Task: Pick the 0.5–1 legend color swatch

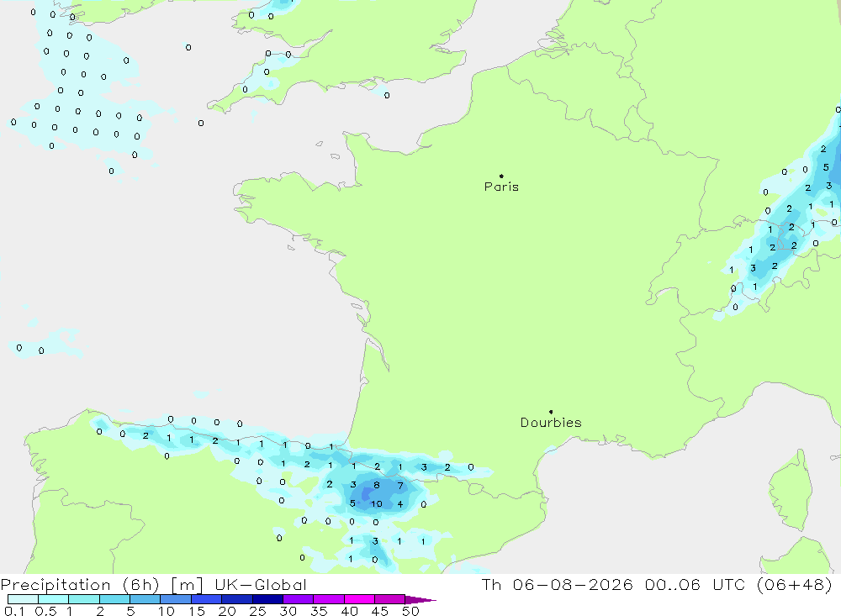Action: pos(54,599)
